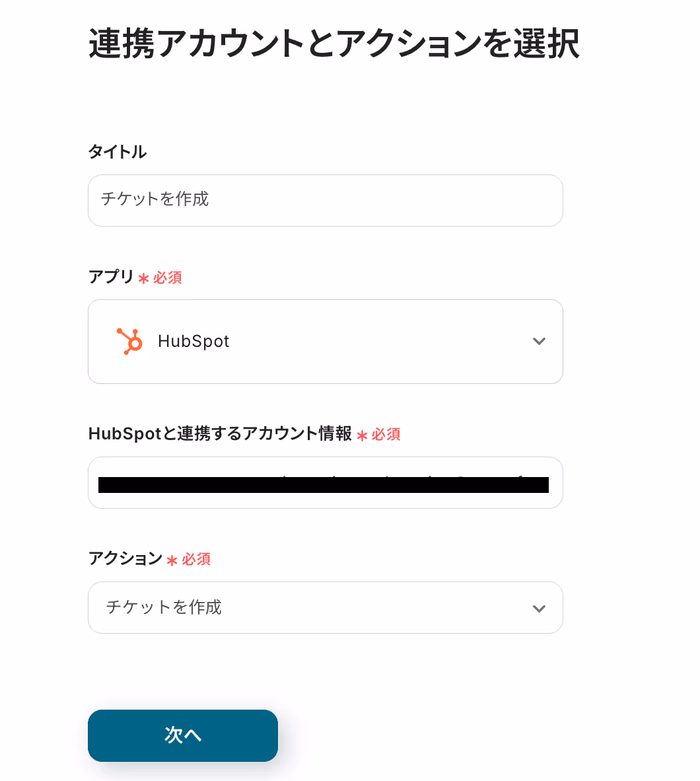
Task: Click the 必須 text beside アカウント情報
Action: point(386,434)
